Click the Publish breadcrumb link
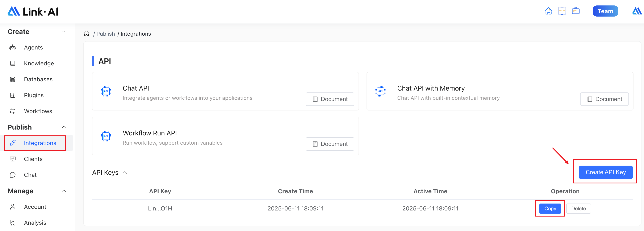The width and height of the screenshot is (644, 231). pyautogui.click(x=105, y=34)
